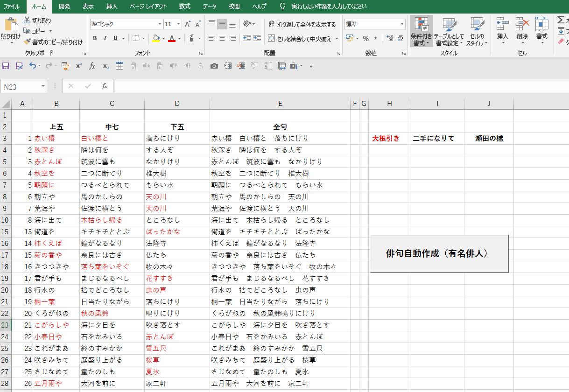Decrease the cell indent

[247, 38]
